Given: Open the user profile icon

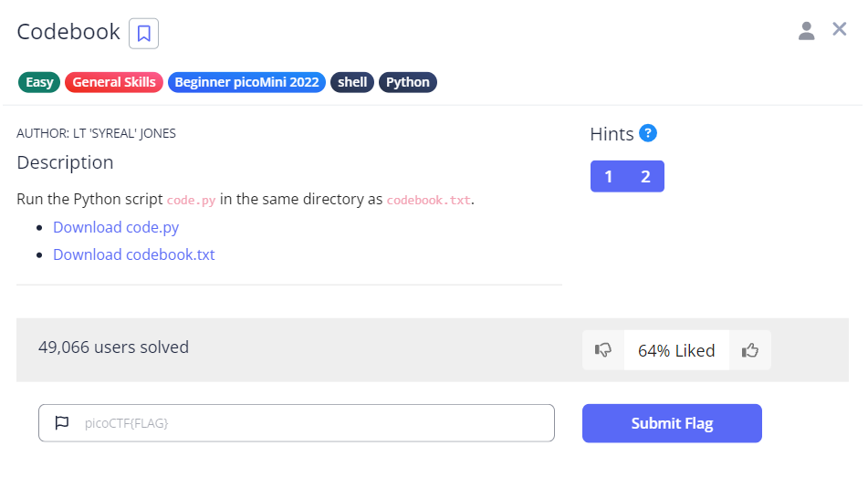Looking at the screenshot, I should [806, 31].
